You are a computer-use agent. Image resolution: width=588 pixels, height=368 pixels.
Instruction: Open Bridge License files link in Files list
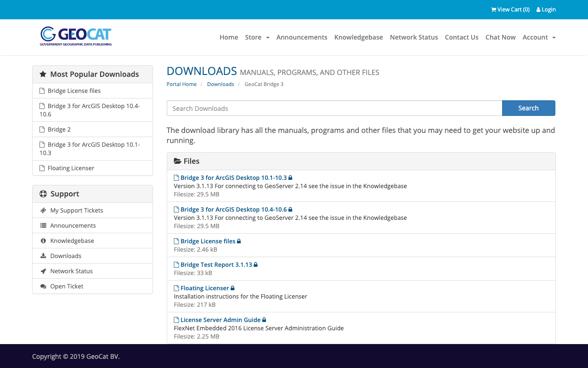pos(208,241)
